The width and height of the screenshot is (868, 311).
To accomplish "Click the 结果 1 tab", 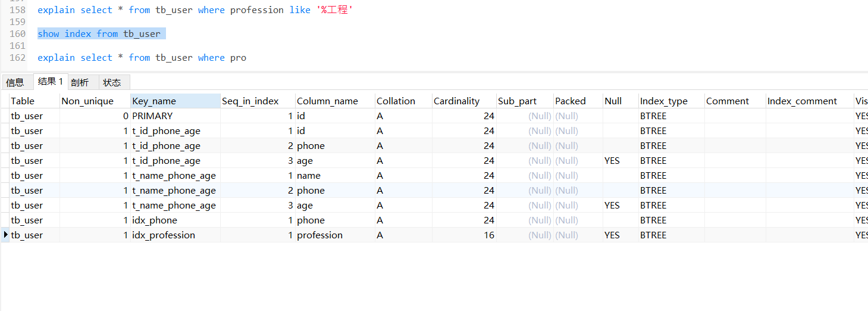I will coord(51,82).
